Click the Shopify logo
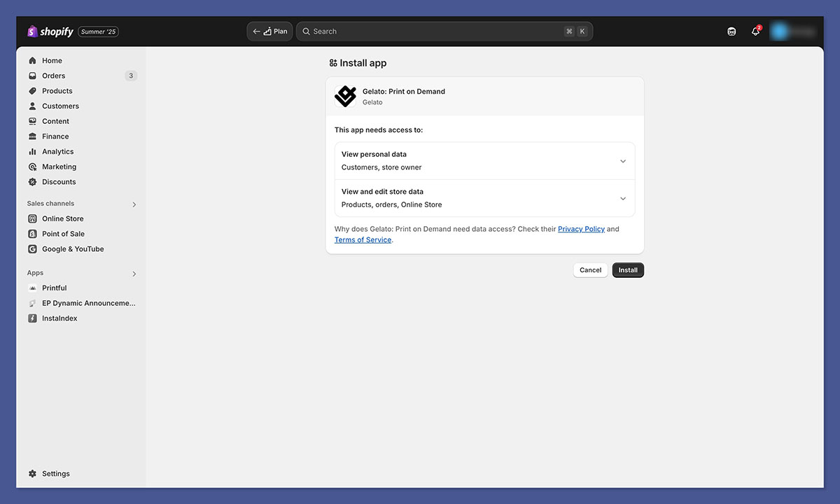Screen dimensions: 840x504 pos(50,31)
